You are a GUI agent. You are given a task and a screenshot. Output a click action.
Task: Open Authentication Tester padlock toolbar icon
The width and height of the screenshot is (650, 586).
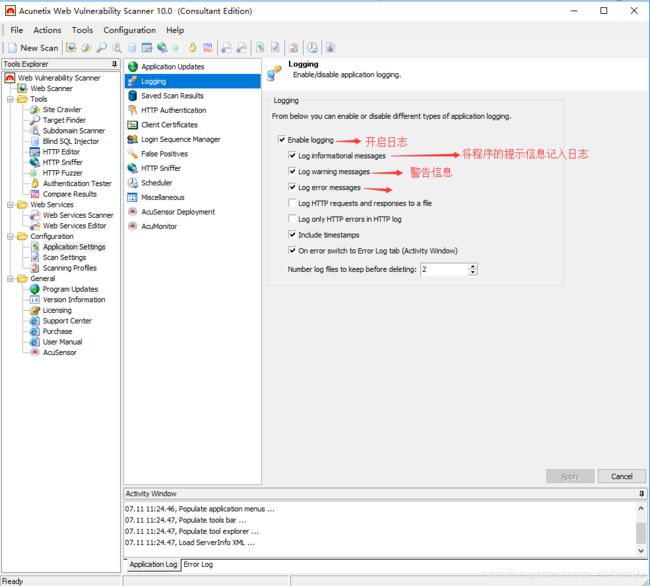point(192,48)
